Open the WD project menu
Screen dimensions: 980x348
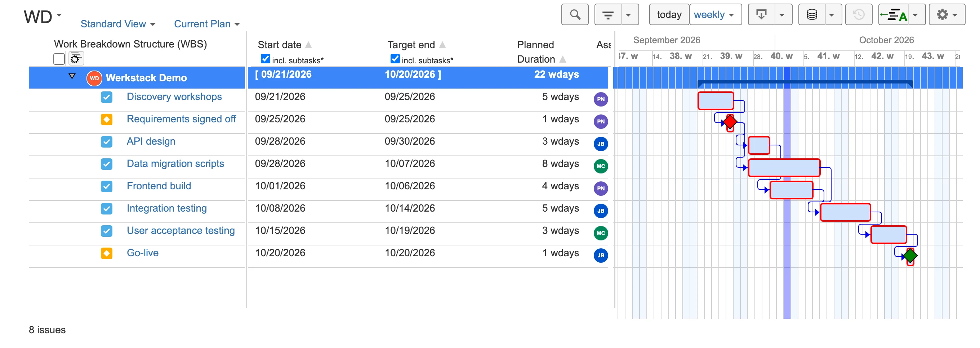pos(43,17)
